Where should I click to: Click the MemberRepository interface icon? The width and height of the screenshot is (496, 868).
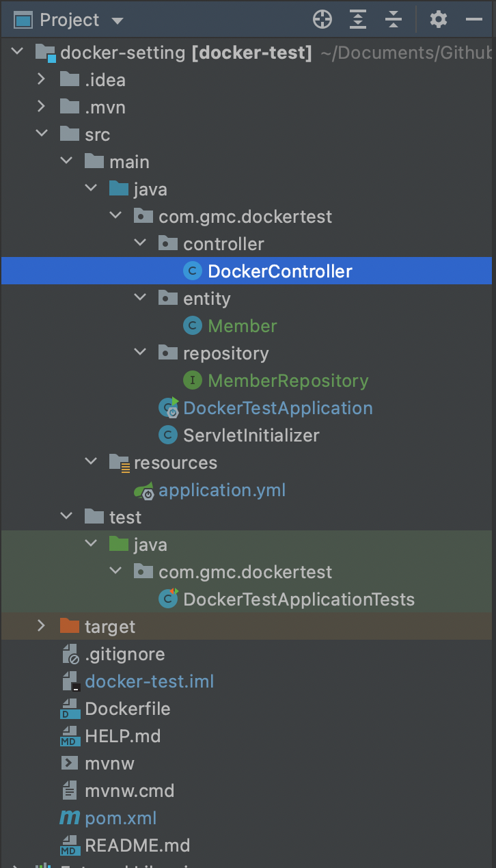pyautogui.click(x=193, y=381)
